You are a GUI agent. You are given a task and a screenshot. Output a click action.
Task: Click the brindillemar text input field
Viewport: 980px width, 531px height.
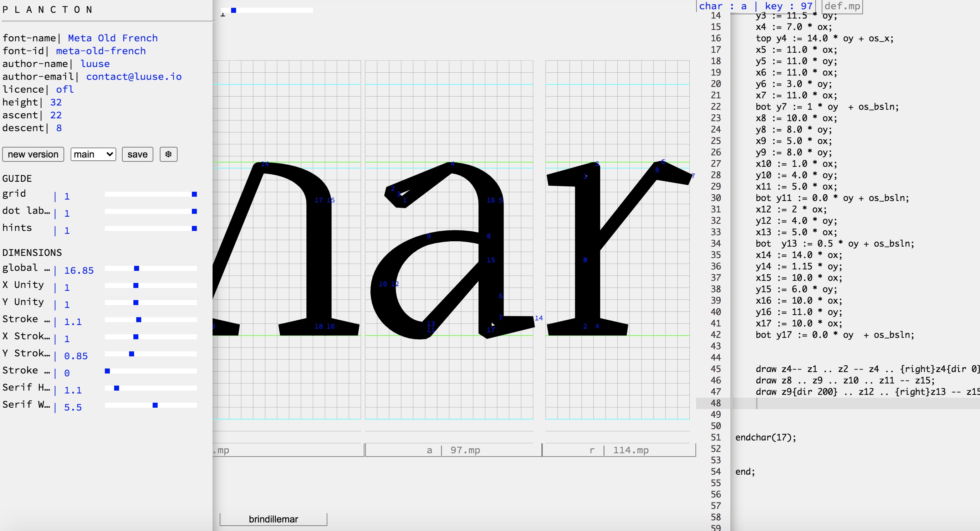[273, 519]
